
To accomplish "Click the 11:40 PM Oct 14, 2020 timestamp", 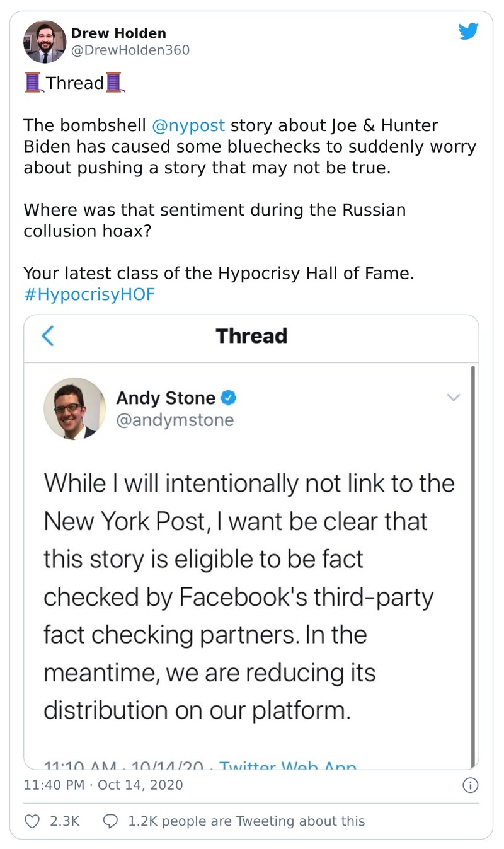I will pos(103,785).
